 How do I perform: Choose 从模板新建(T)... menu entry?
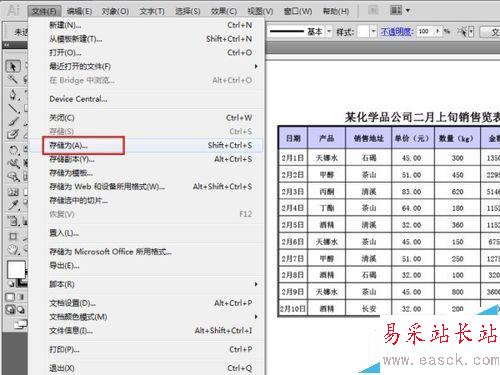[x=146, y=39]
